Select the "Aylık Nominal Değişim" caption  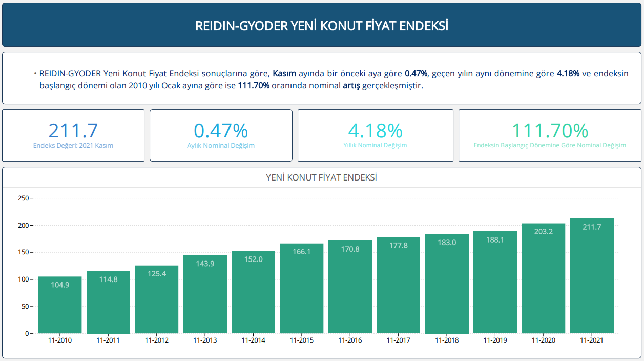pyautogui.click(x=221, y=146)
